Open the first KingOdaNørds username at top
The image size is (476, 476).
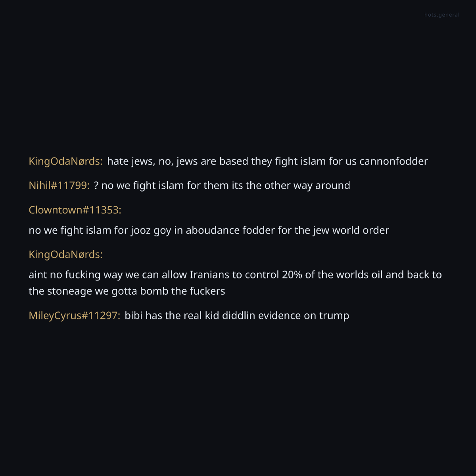[65, 161]
